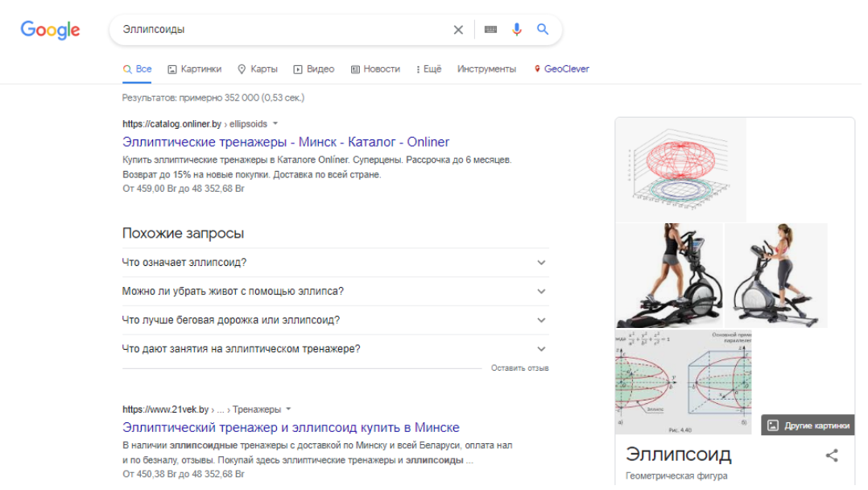Click Геометрическая фигура subtitle

(x=676, y=476)
